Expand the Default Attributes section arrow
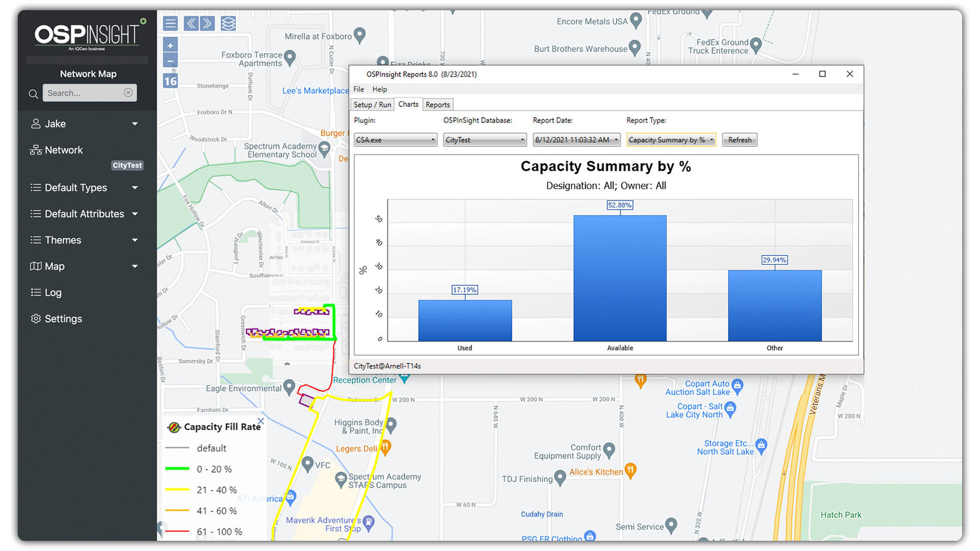The width and height of the screenshot is (980, 551). point(135,214)
